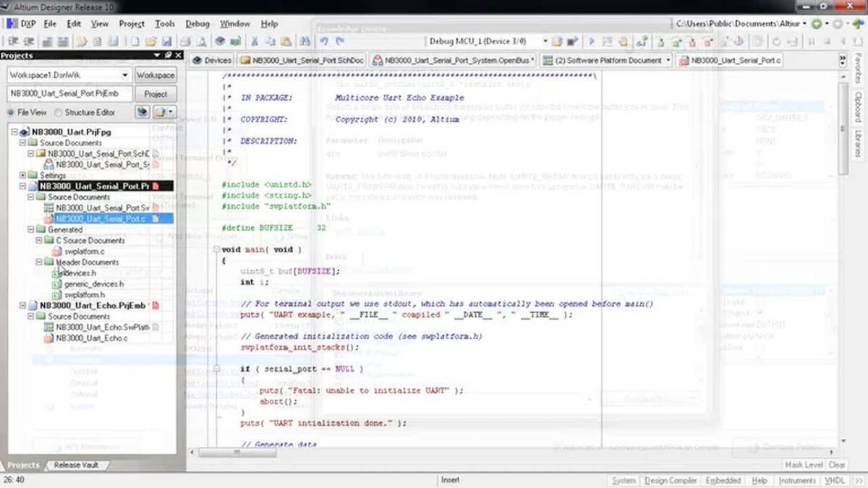Open a new document via the New icon
Screen dimensions: 868x488
click(135, 40)
